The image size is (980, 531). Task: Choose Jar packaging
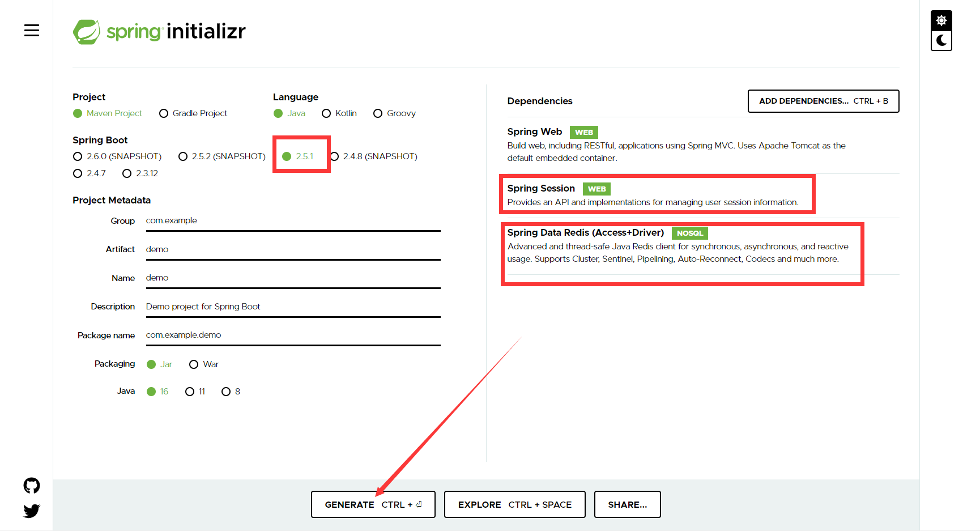pyautogui.click(x=159, y=364)
